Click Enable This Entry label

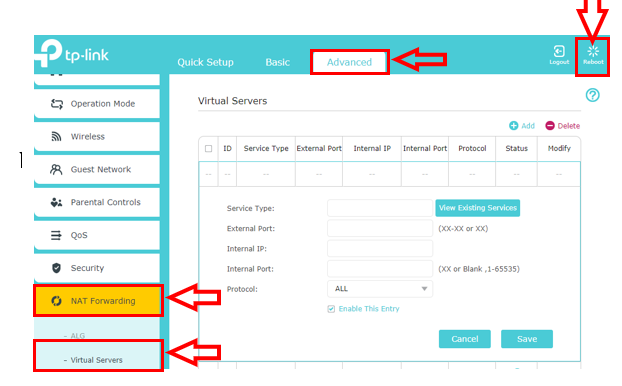(369, 309)
